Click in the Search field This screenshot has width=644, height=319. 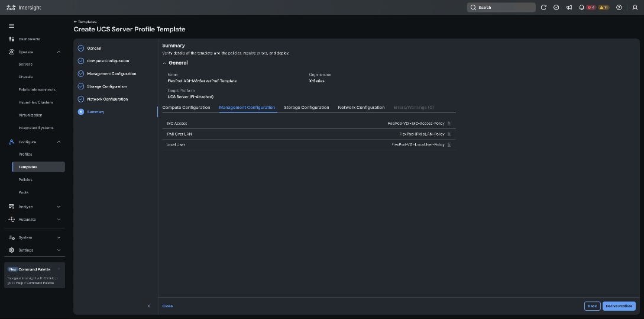pyautogui.click(x=501, y=8)
